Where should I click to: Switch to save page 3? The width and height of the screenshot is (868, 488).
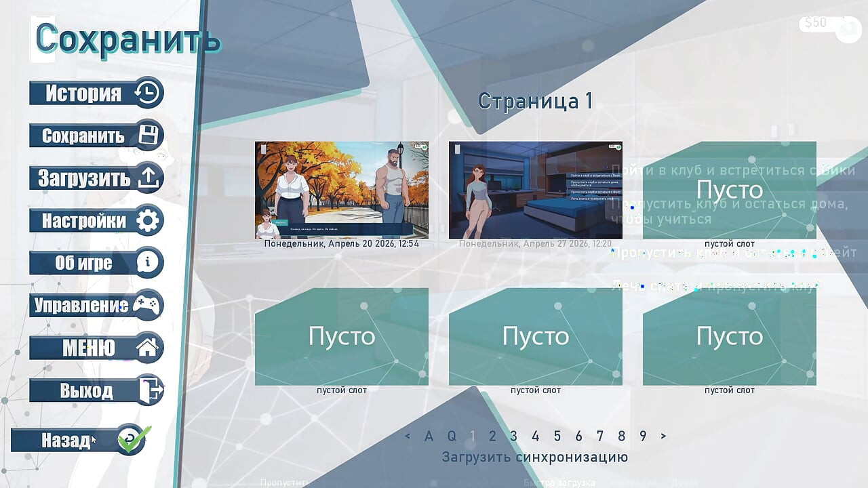514,436
